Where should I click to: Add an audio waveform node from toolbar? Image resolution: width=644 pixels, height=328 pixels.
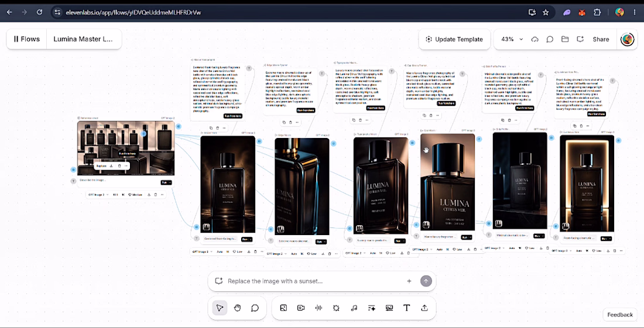point(318,308)
